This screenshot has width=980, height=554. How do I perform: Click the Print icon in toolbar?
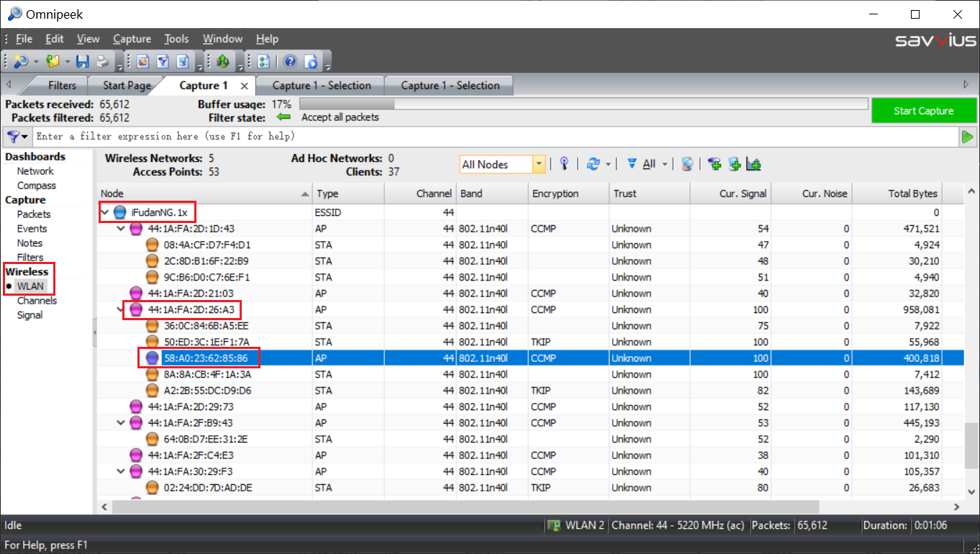coord(102,62)
